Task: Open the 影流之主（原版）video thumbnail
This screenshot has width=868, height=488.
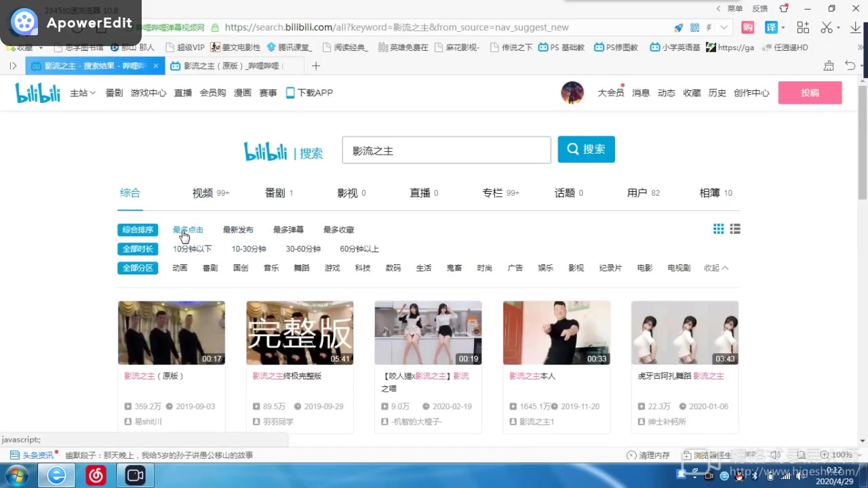Action: click(172, 333)
